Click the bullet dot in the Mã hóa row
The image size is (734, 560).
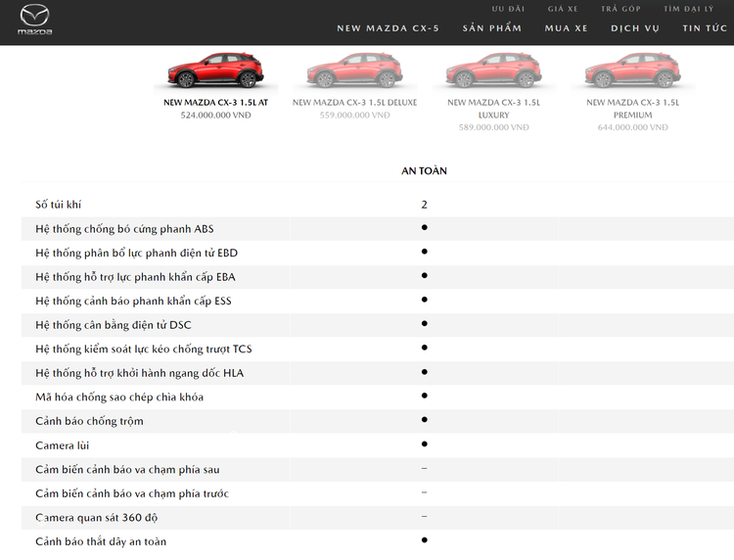(x=424, y=396)
